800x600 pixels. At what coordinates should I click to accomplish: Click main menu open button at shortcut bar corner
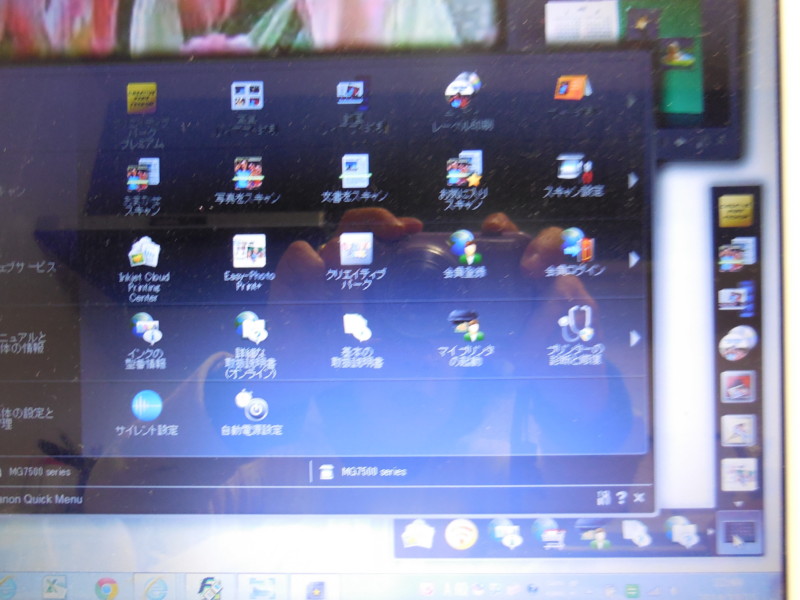point(739,535)
